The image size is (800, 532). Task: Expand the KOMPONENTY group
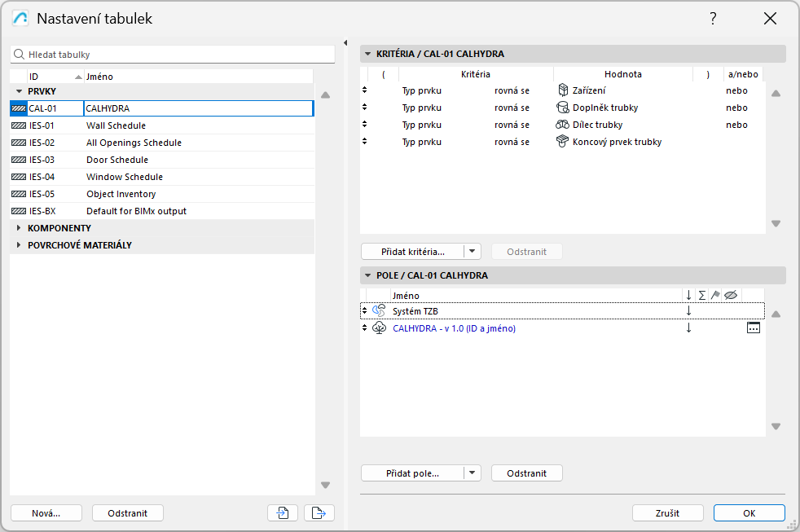click(x=19, y=228)
